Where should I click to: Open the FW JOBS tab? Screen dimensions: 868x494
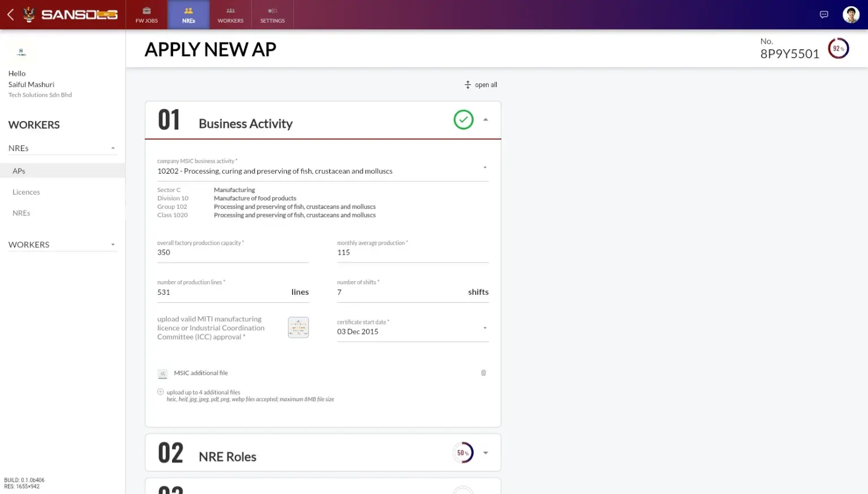(147, 15)
